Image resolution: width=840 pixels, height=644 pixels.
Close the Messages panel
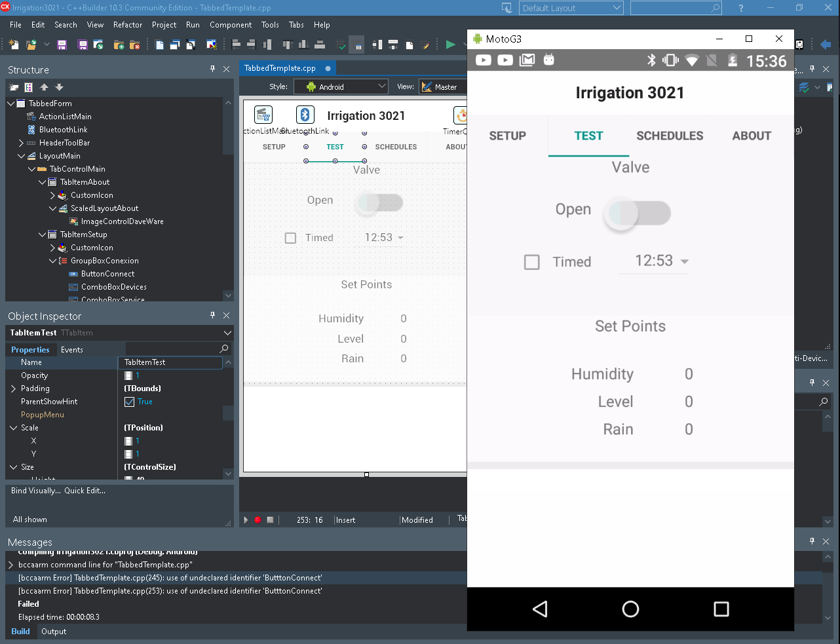point(826,541)
